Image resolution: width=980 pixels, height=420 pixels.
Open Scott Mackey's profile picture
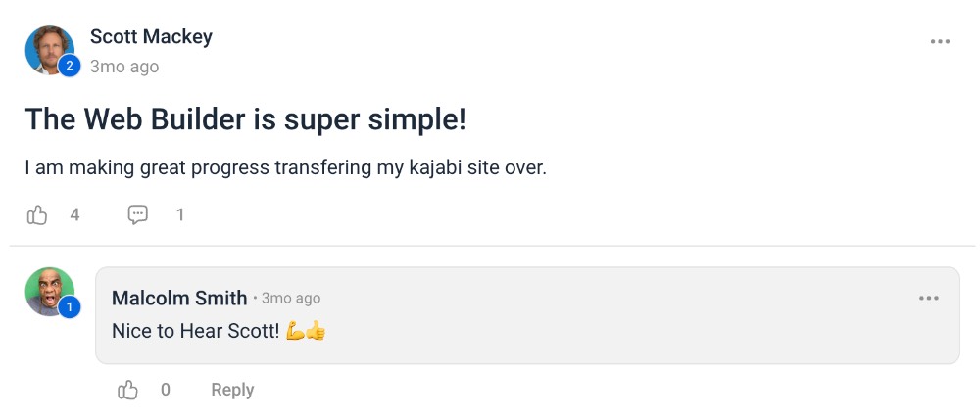pos(47,49)
